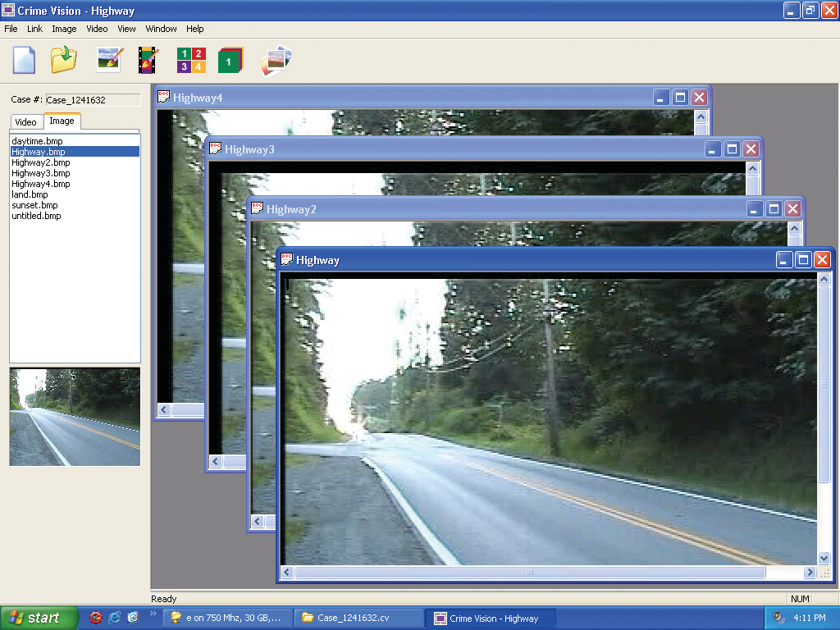Click right scroll arrow in Highway window
Screen dimensions: 840x630
(x=810, y=573)
